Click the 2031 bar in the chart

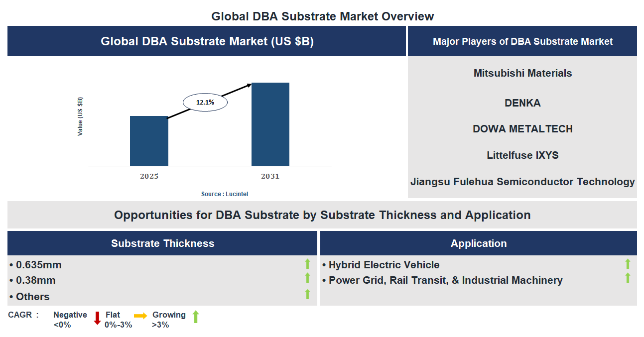click(x=270, y=123)
